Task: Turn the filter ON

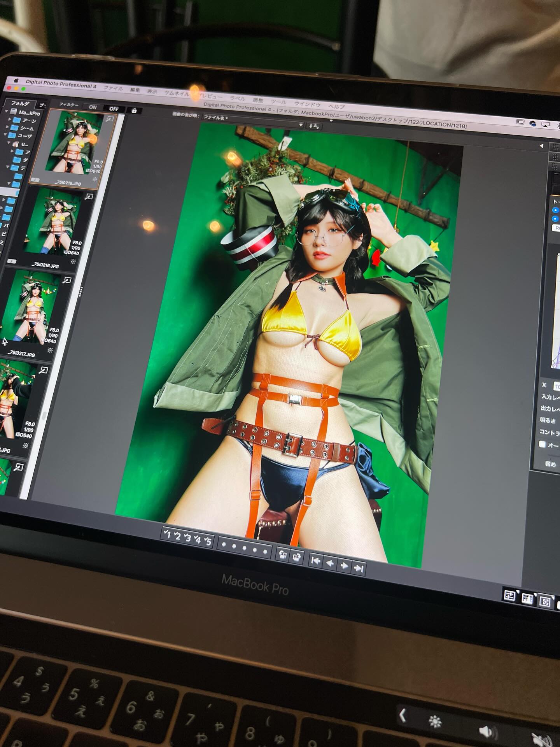Action: click(x=93, y=107)
